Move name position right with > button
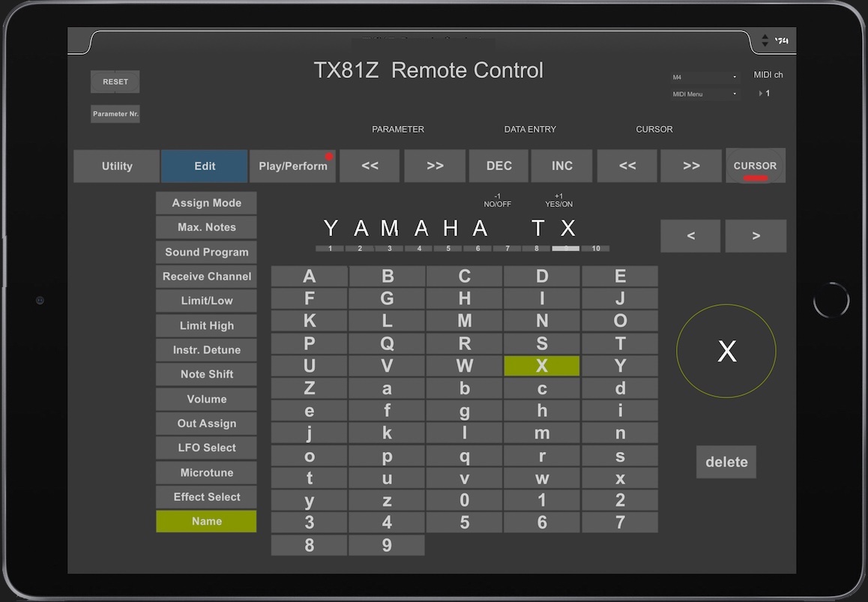Image resolution: width=868 pixels, height=602 pixels. pyautogui.click(x=756, y=236)
